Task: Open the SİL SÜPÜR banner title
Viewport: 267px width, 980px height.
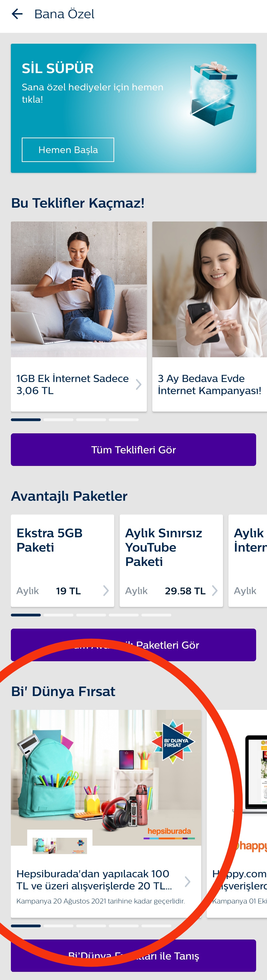Action: 58,68
